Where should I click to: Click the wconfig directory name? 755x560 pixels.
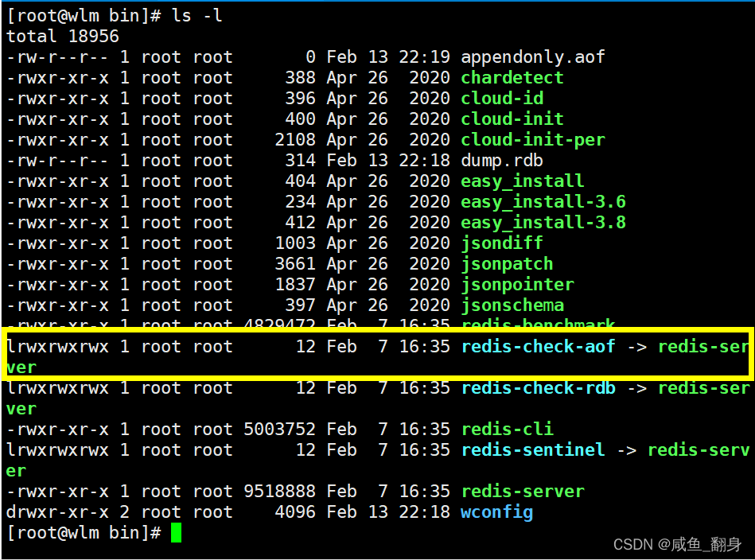click(496, 512)
